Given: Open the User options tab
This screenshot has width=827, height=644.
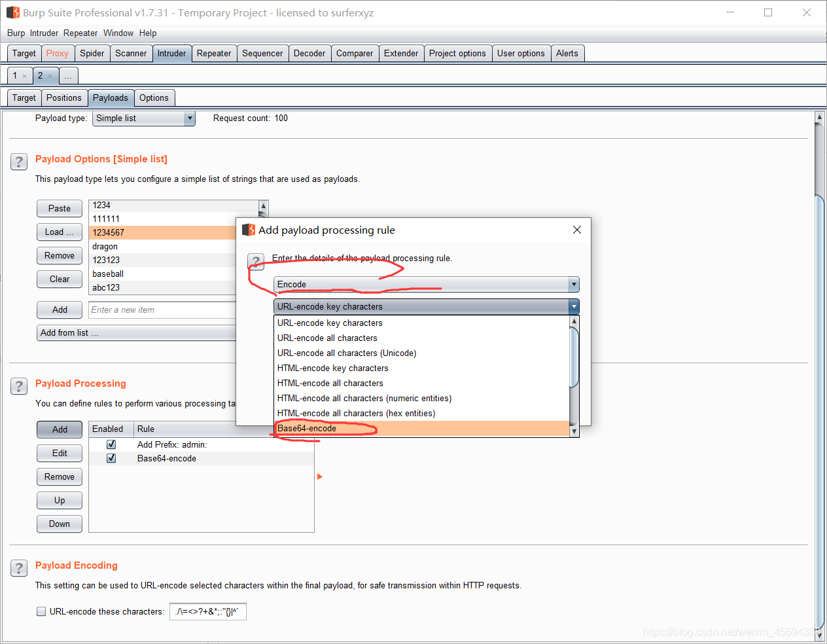Looking at the screenshot, I should (521, 54).
